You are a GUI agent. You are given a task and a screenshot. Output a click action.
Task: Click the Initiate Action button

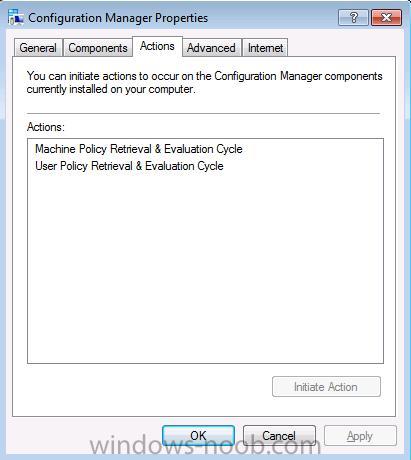coord(326,387)
